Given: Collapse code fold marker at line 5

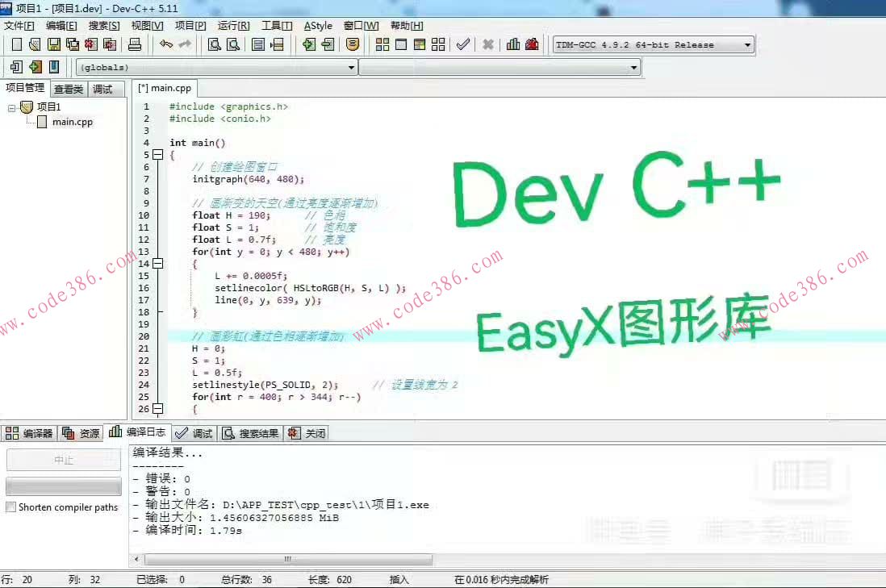Looking at the screenshot, I should point(158,155).
